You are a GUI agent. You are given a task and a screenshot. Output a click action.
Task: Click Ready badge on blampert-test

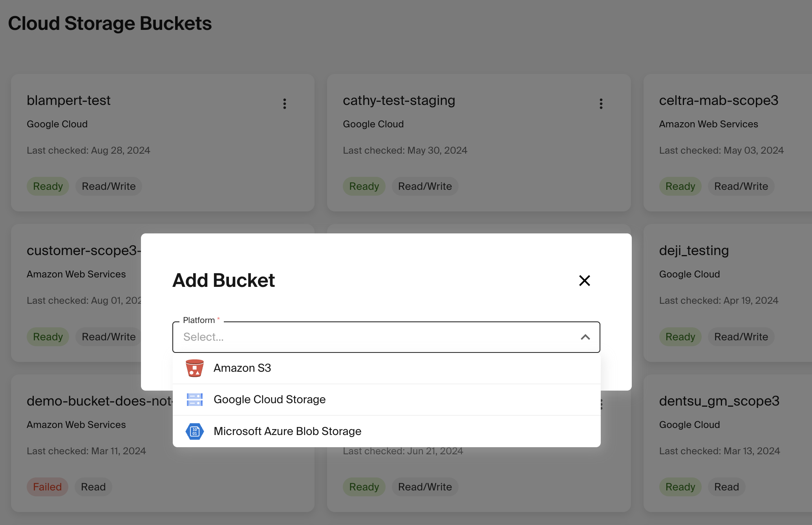click(48, 186)
